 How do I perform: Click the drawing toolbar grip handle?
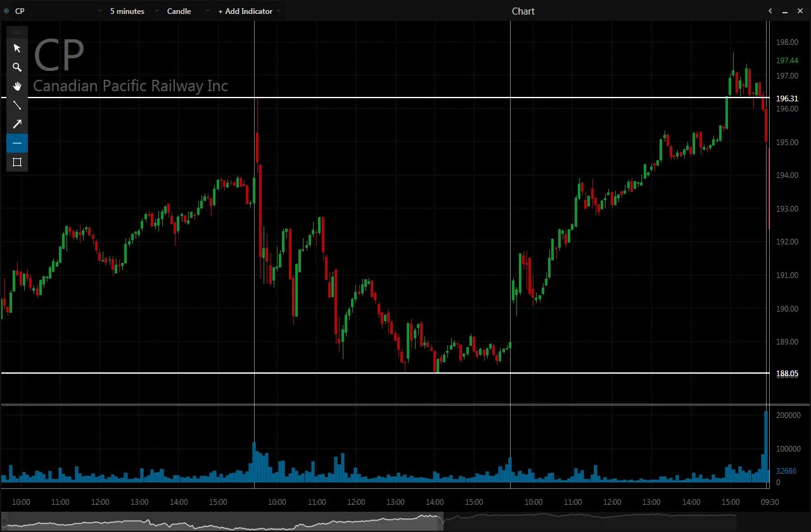click(17, 32)
